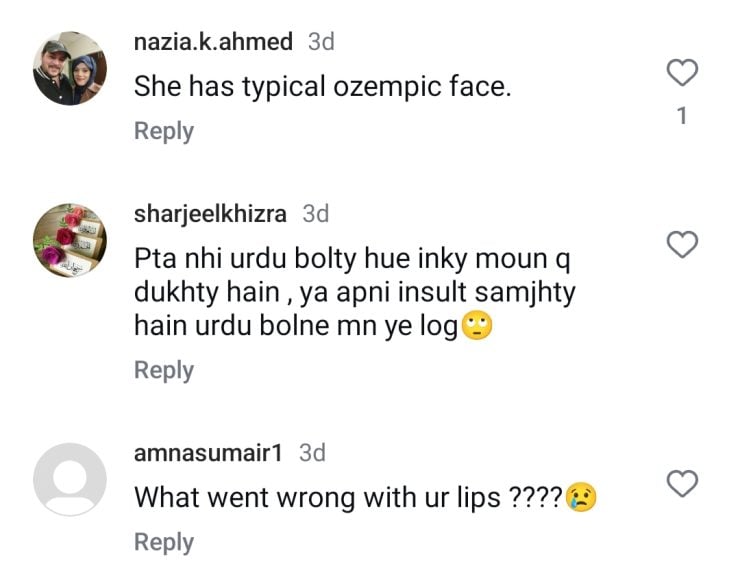Like nazia.k.ahmed's comment with the heart
Image resolution: width=740 pixels, height=577 pixels.
[682, 73]
